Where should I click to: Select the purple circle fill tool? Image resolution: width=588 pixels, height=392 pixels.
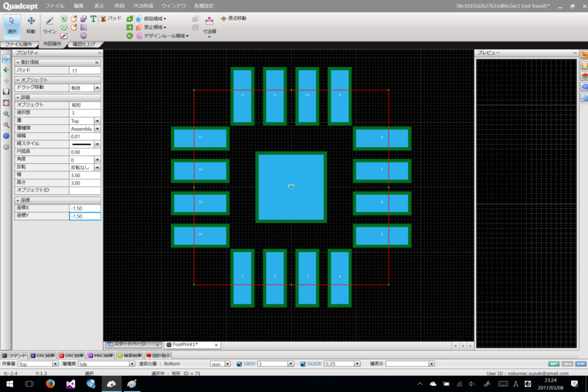click(x=84, y=35)
